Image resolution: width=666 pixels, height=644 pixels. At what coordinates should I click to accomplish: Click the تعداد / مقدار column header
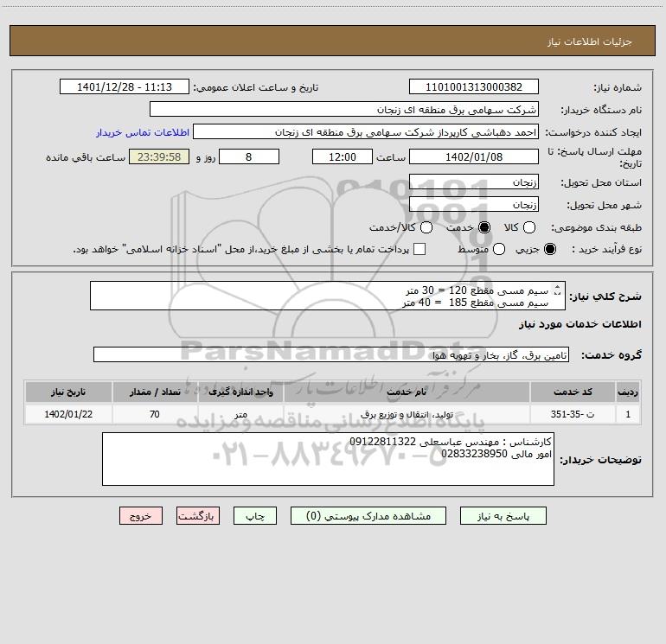155,392
